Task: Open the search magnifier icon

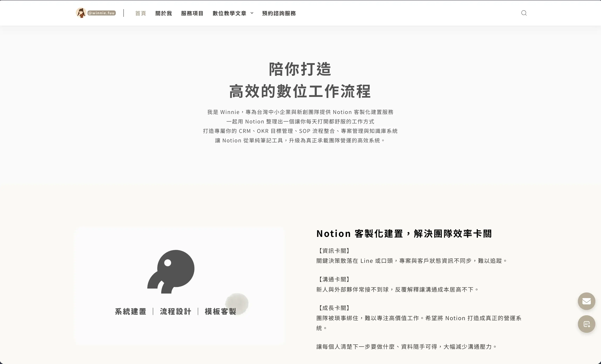Action: pos(524,13)
